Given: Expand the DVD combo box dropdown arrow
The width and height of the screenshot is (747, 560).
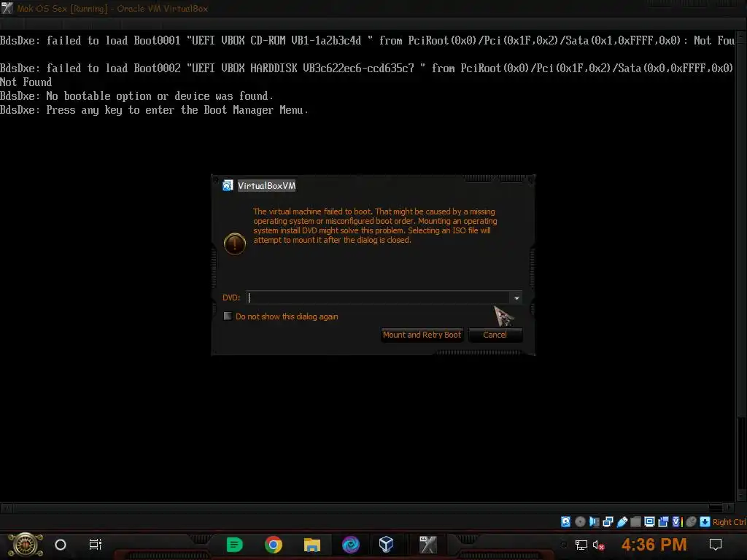Looking at the screenshot, I should point(516,297).
